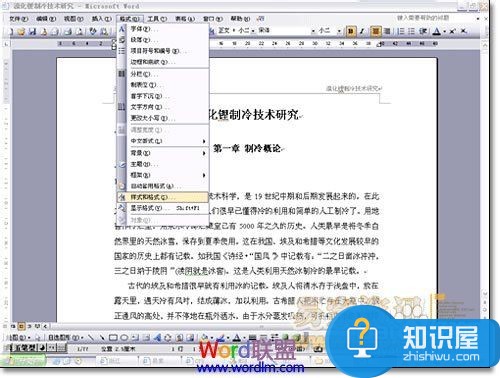Viewport: 500px width, 378px height.
Task: Click the Line Color brush icon
Action: point(221,337)
